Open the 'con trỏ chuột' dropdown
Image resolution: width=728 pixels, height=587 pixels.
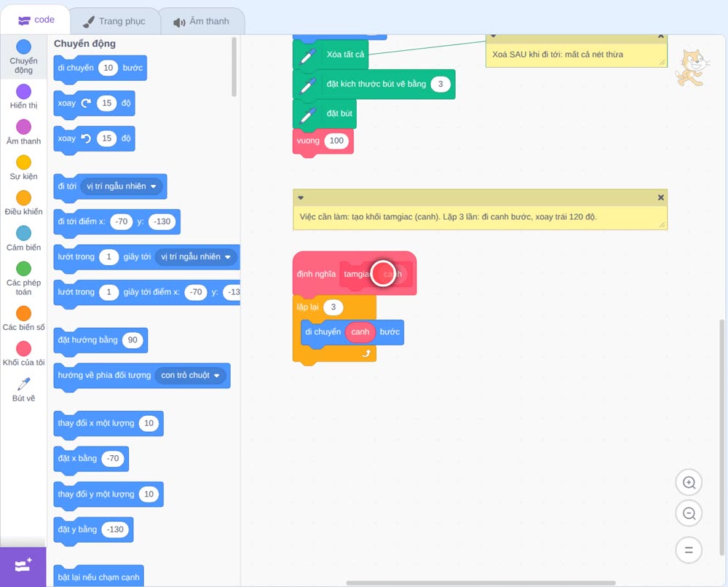point(190,375)
